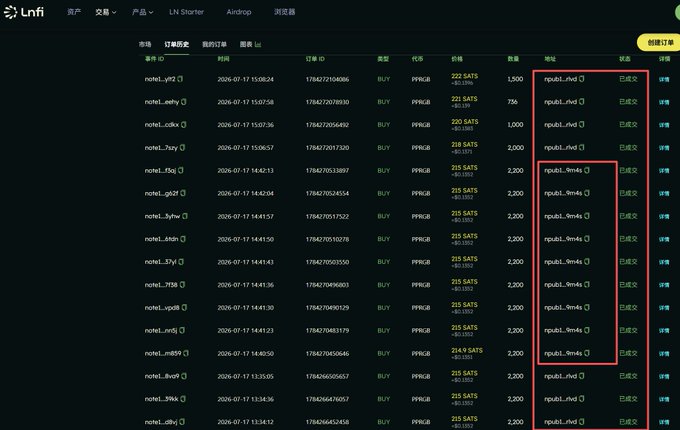Open the 浏览器 explorer page
Image resolution: width=680 pixels, height=430 pixels.
284,12
